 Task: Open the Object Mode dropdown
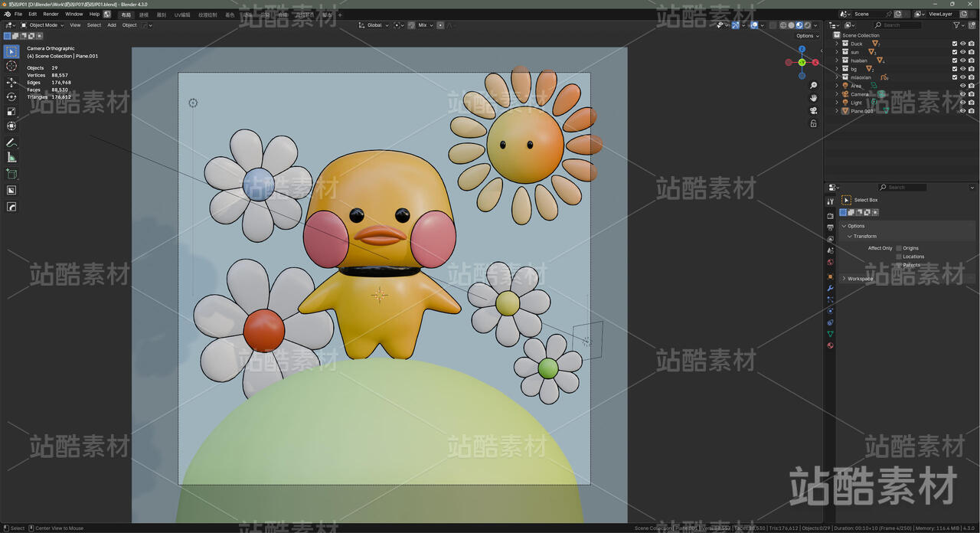[41, 25]
